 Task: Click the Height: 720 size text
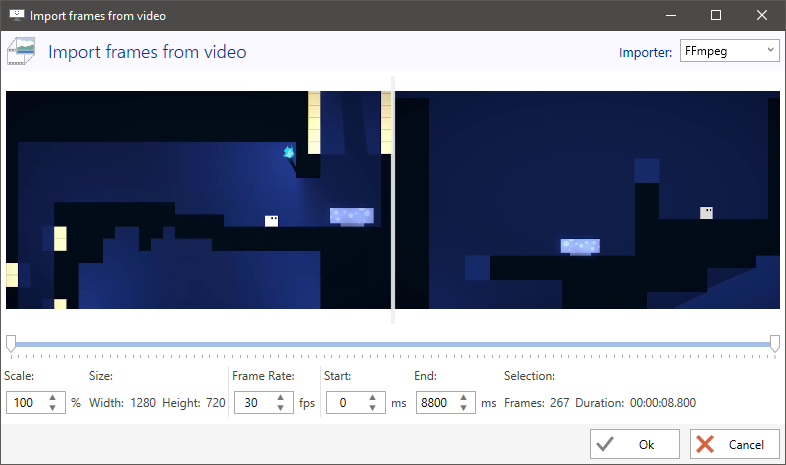pyautogui.click(x=194, y=403)
